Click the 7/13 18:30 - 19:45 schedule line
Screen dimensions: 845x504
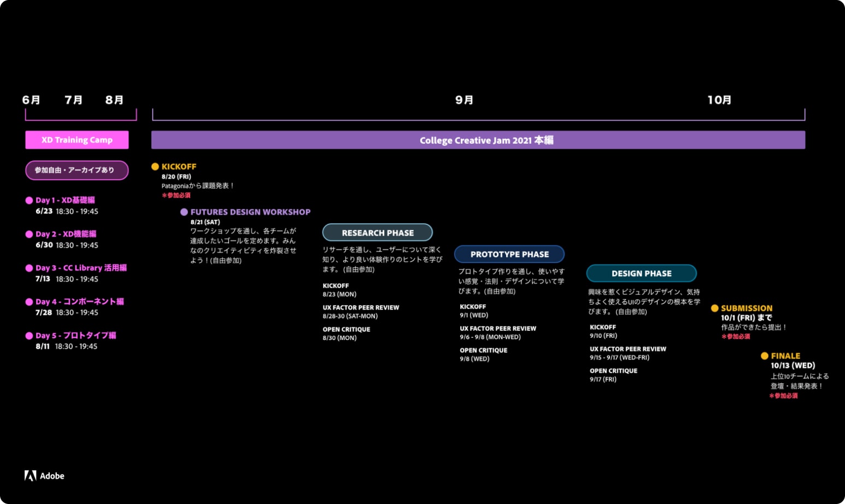[x=67, y=279]
